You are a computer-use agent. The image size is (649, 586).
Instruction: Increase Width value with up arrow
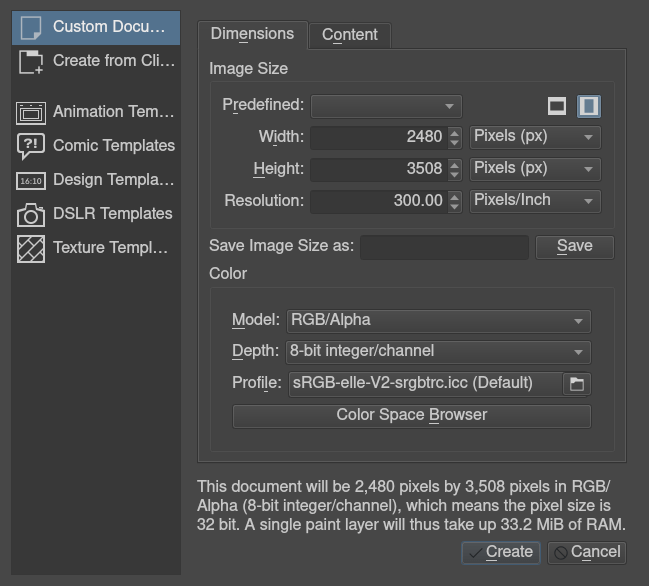455,132
